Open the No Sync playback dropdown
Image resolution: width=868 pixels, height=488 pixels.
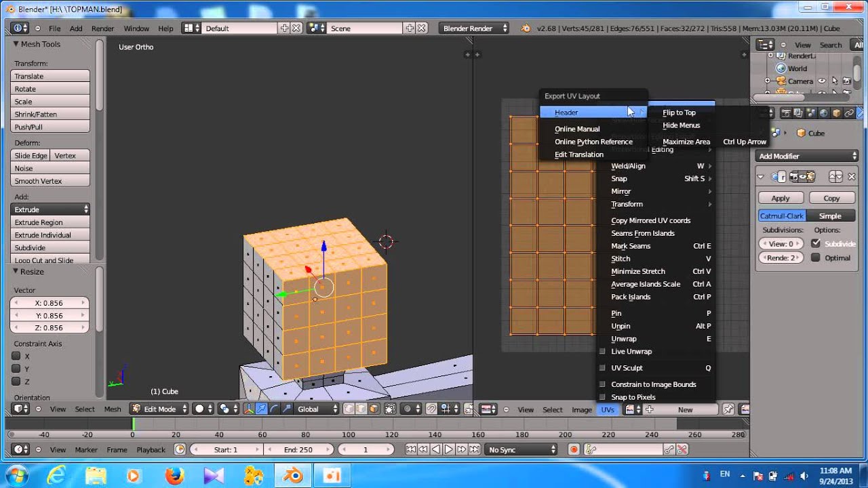tap(521, 449)
